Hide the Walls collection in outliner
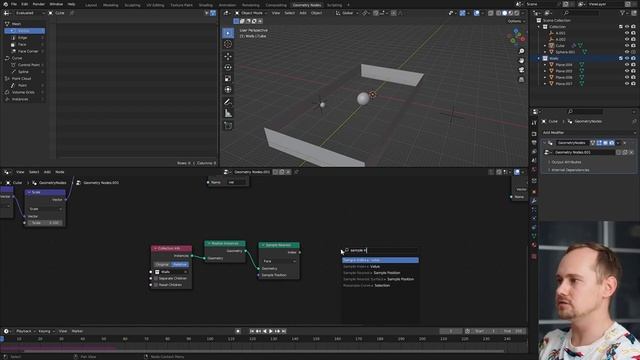640x360 pixels. (x=627, y=58)
